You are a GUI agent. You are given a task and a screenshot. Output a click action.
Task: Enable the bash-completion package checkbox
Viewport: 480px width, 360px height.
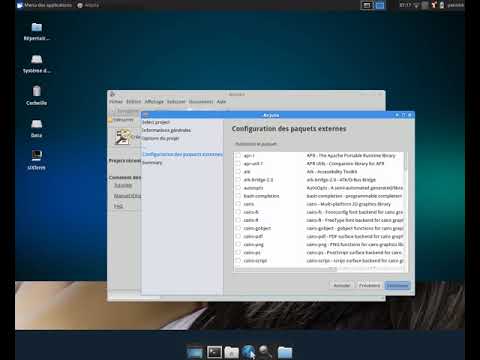click(x=238, y=196)
